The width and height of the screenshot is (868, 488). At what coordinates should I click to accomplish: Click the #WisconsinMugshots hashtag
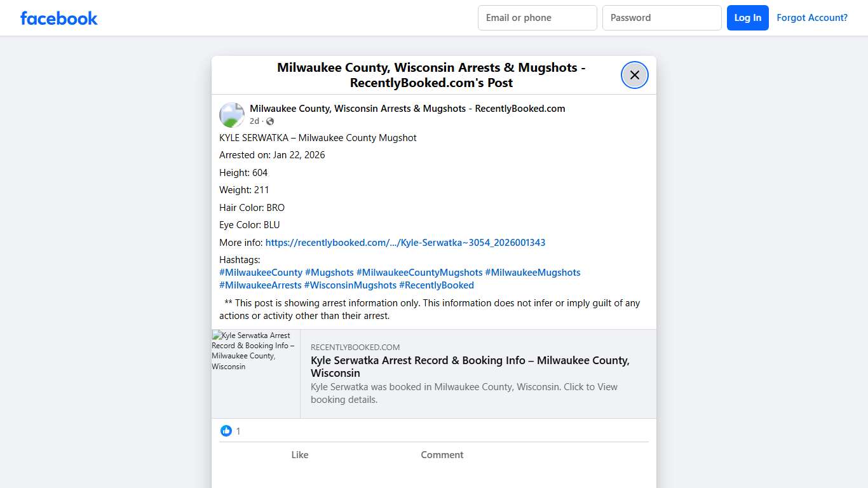tap(350, 285)
